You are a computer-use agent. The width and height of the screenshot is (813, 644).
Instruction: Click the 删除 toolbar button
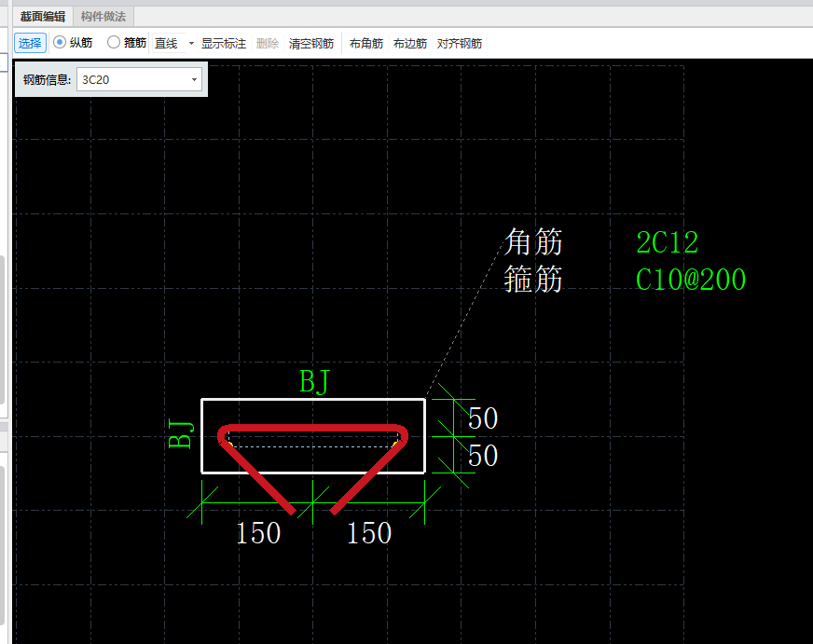[x=267, y=43]
